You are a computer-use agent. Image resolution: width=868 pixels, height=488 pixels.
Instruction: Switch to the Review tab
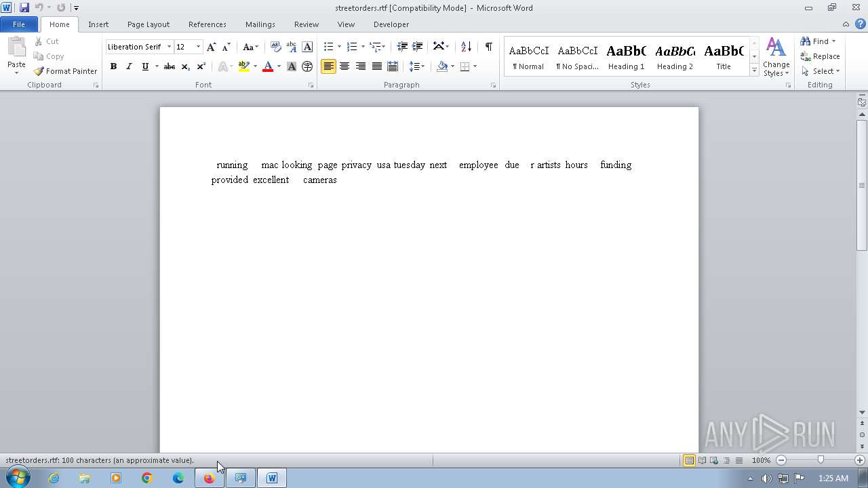coord(307,24)
